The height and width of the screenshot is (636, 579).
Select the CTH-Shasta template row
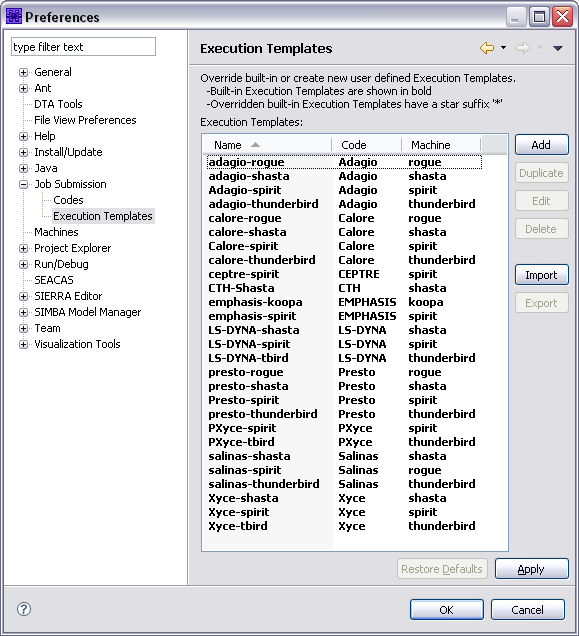344,288
